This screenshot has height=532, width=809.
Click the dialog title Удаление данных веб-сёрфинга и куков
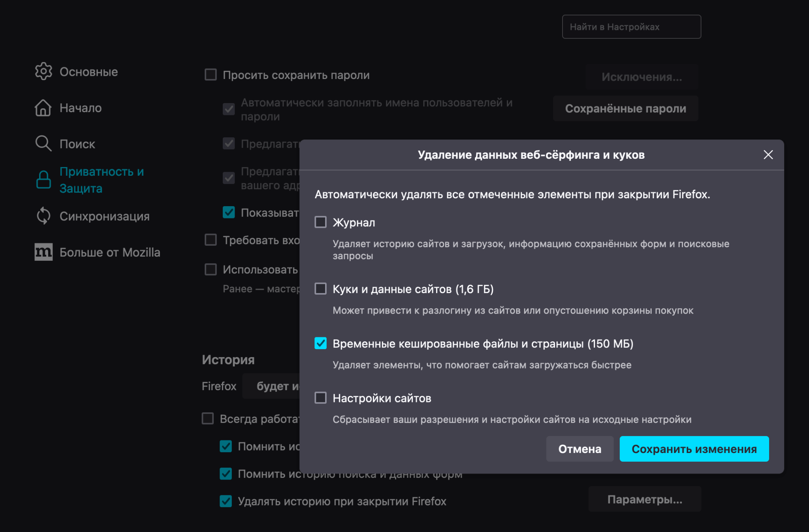[531, 154]
